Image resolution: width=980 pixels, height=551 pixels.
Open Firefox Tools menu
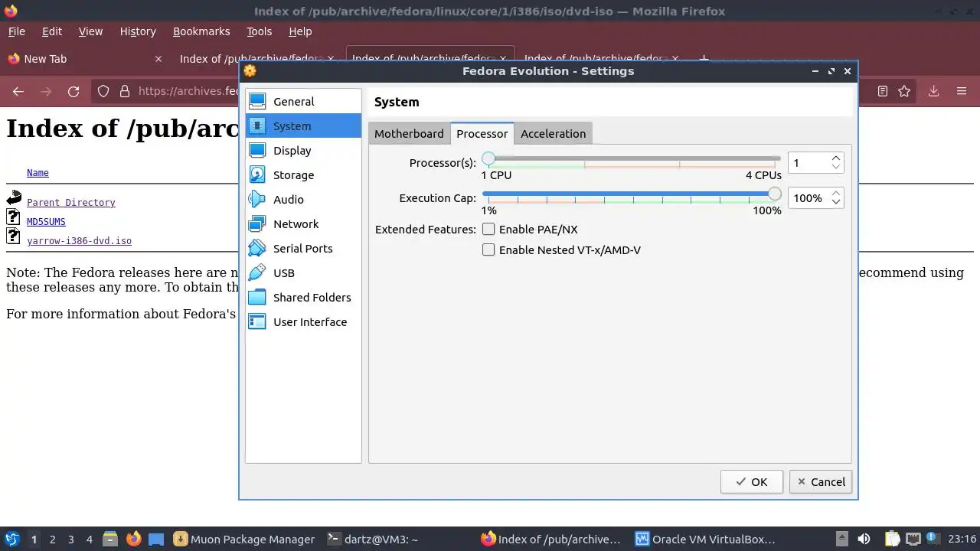tap(259, 31)
